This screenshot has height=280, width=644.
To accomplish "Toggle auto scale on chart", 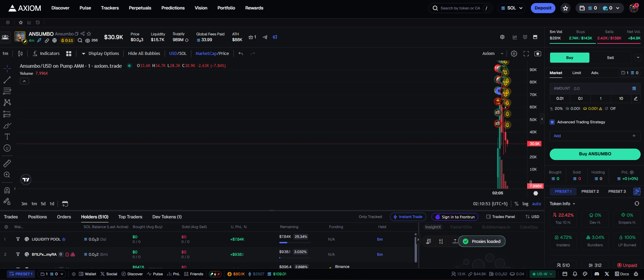I will [536, 204].
